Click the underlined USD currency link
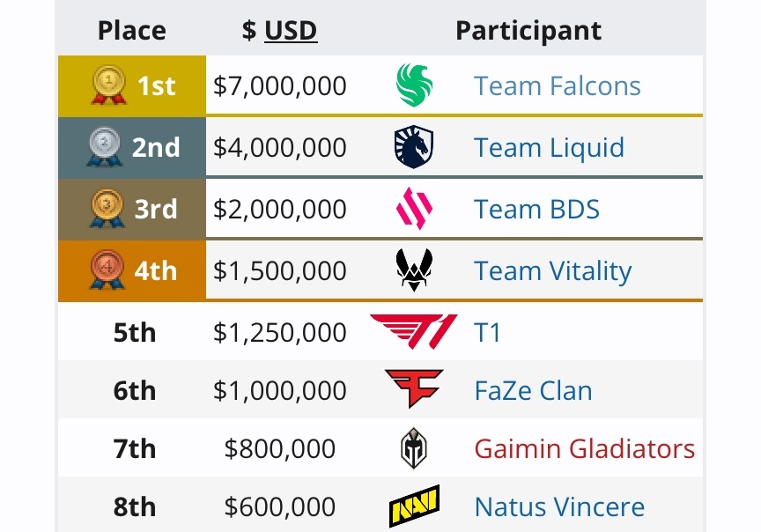This screenshot has width=761, height=532. pyautogui.click(x=291, y=31)
